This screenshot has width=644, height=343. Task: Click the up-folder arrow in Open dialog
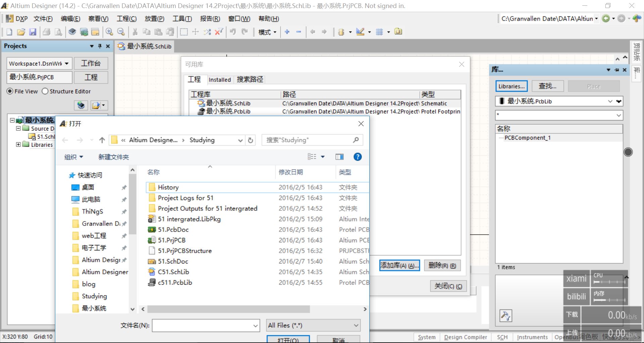pyautogui.click(x=102, y=140)
